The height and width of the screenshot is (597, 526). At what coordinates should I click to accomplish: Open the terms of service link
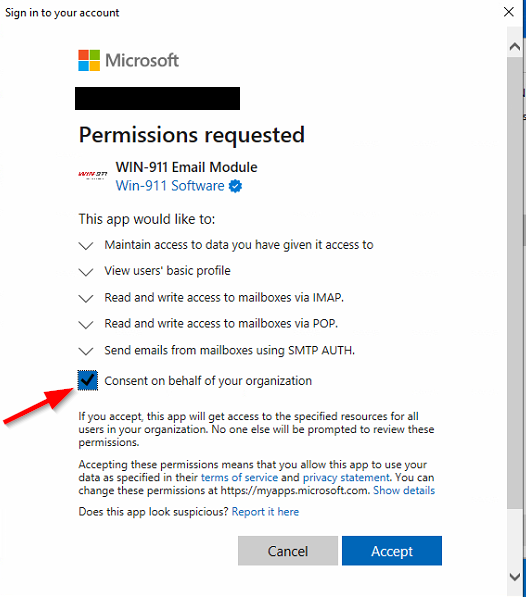239,477
